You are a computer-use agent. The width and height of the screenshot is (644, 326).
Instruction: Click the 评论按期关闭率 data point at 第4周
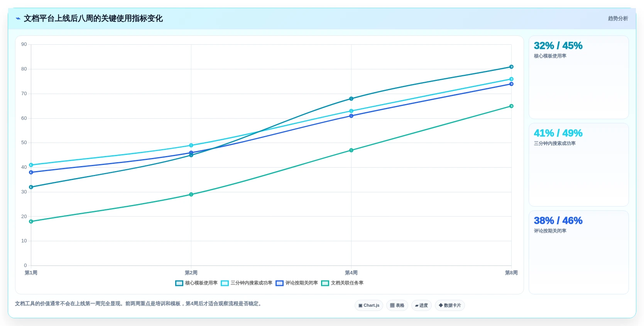[351, 116]
